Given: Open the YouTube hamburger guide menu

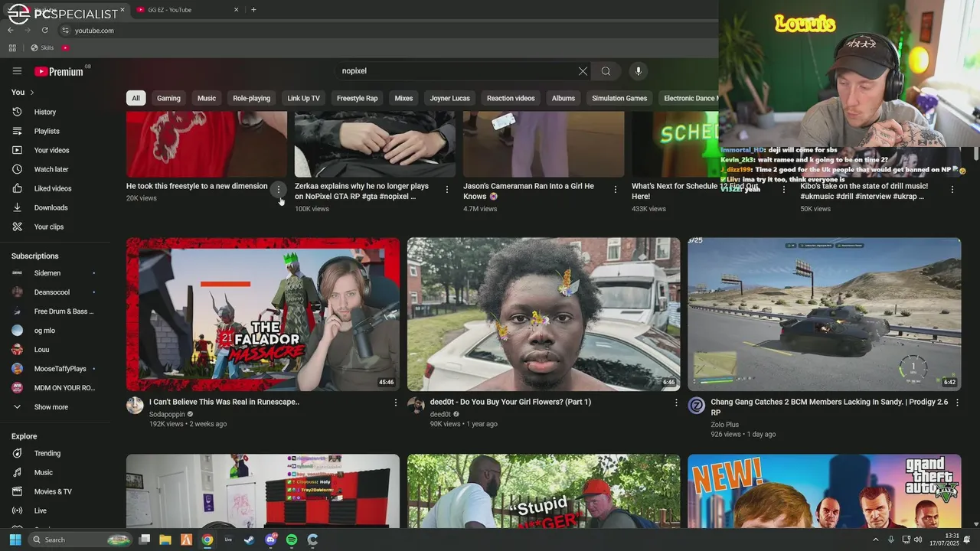Looking at the screenshot, I should coord(17,71).
